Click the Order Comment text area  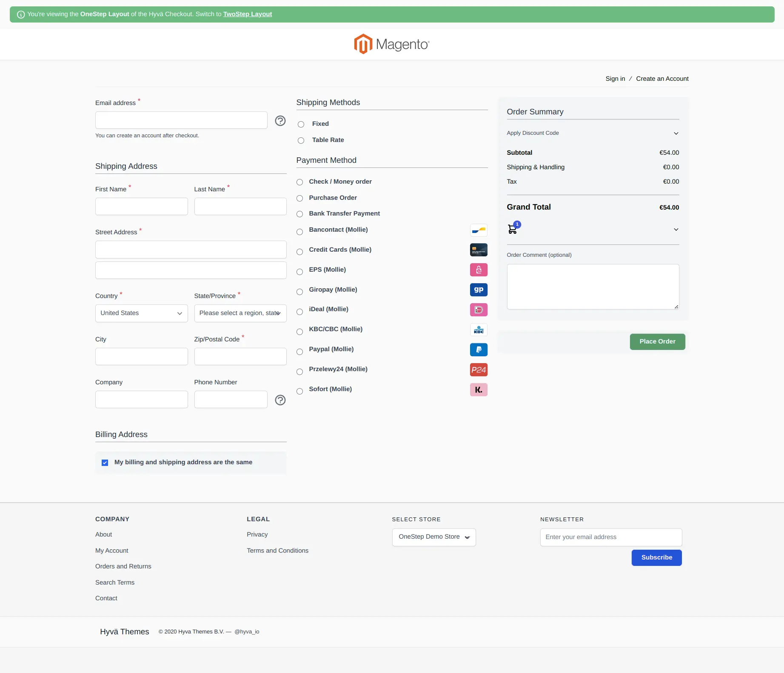(x=593, y=287)
